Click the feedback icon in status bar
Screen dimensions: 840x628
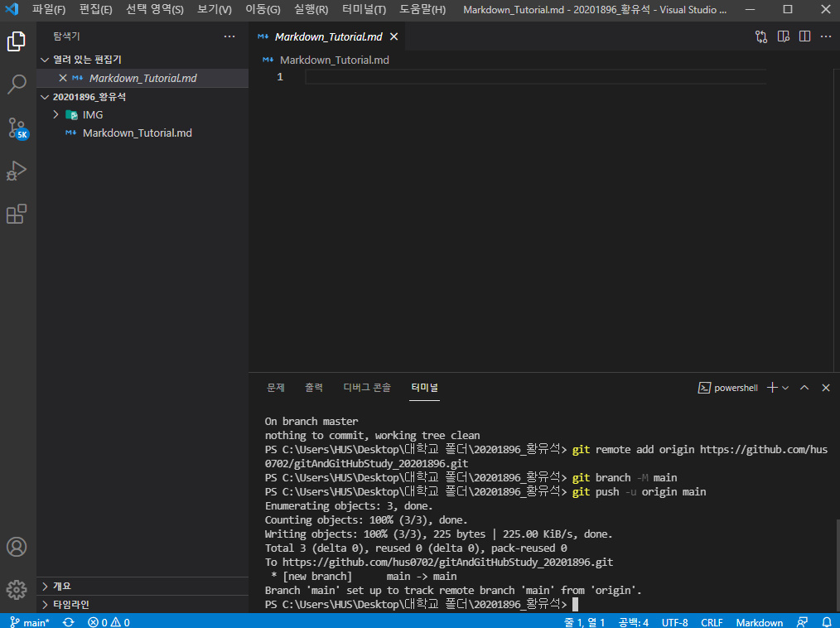tap(803, 622)
